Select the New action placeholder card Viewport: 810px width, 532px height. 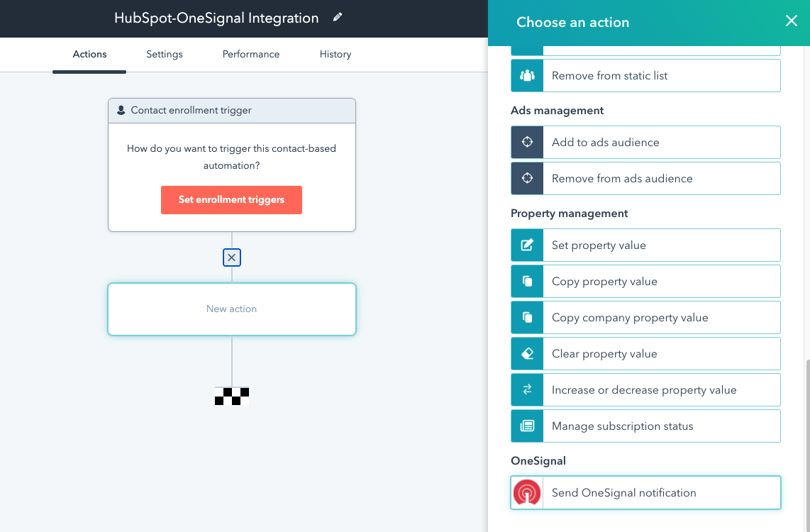232,309
